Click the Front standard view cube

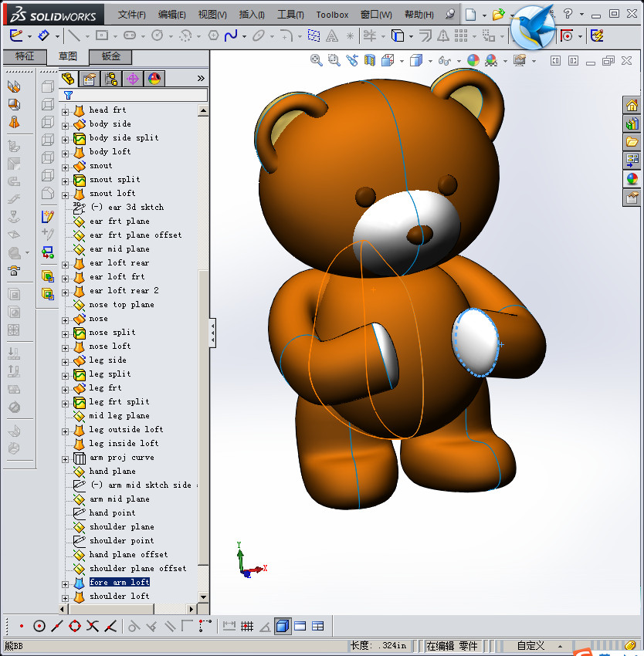(48, 86)
